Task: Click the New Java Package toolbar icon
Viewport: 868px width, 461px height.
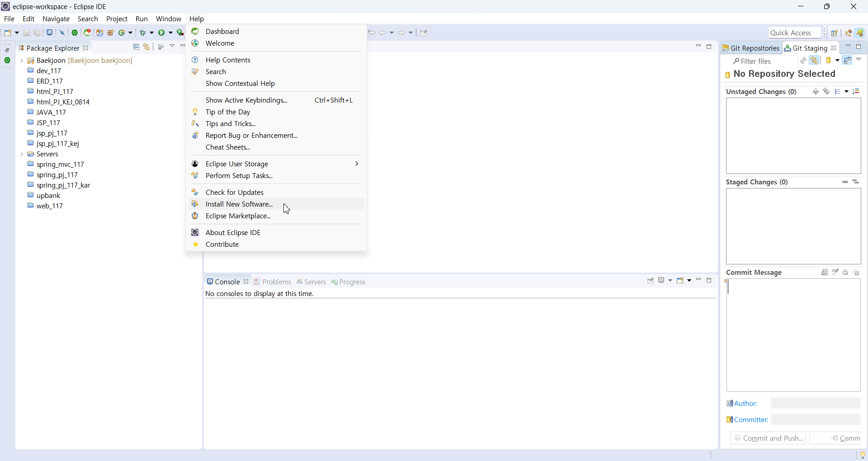Action: point(111,33)
